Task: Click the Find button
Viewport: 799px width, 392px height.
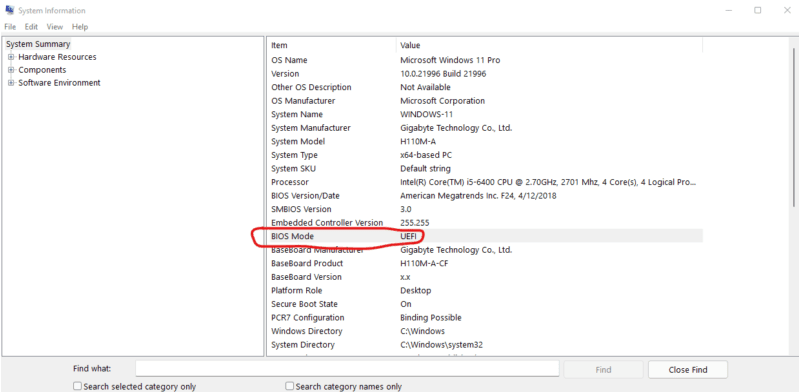Action: 603,370
